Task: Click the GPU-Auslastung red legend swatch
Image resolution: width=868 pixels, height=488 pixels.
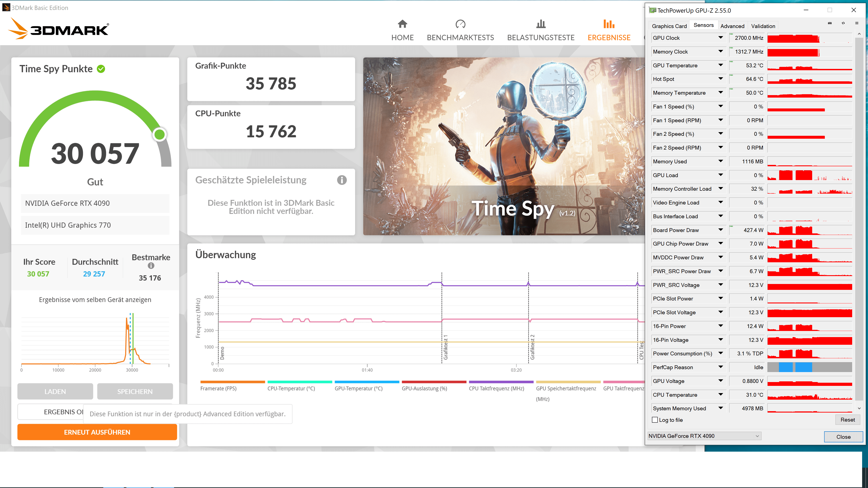Action: [x=434, y=382]
